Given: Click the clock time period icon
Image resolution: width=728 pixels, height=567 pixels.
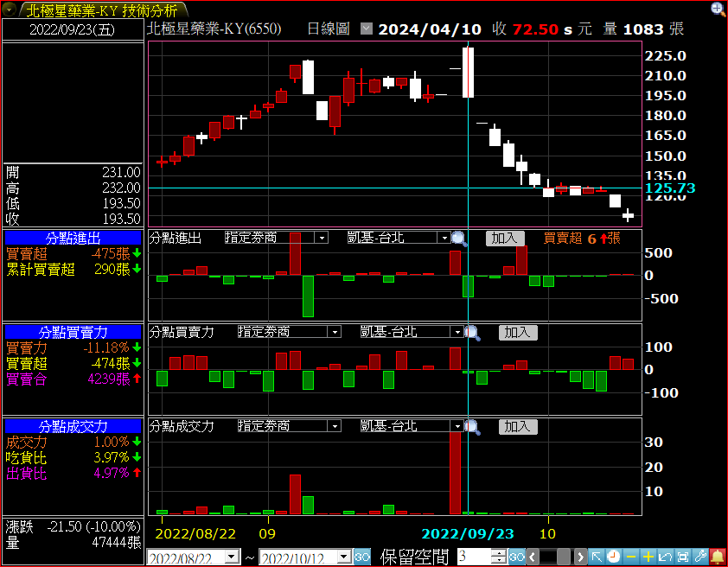Looking at the screenshot, I should point(614,557).
